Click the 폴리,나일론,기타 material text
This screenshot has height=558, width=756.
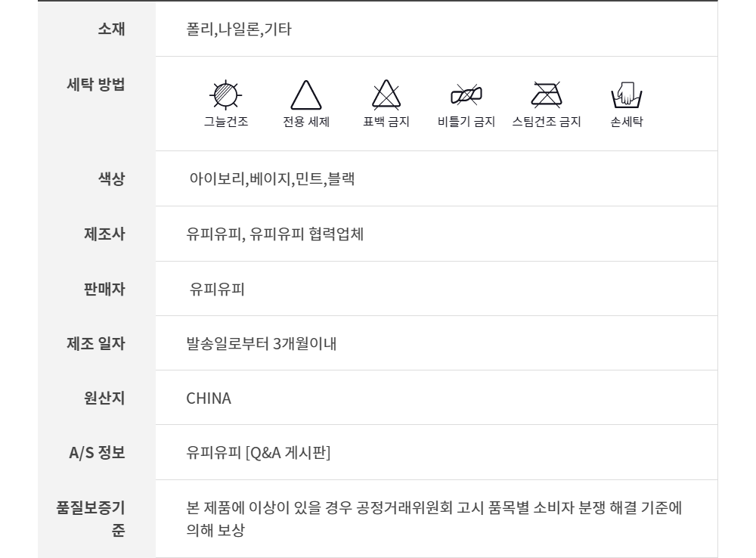click(239, 30)
